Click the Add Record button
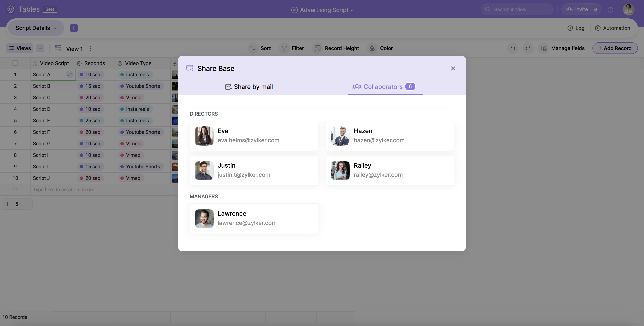 (x=615, y=48)
